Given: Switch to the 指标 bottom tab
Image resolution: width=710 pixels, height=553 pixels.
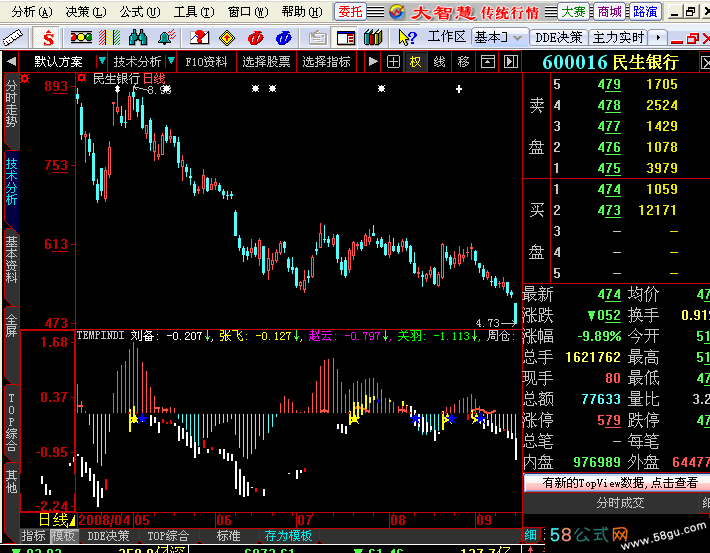Looking at the screenshot, I should (34, 536).
